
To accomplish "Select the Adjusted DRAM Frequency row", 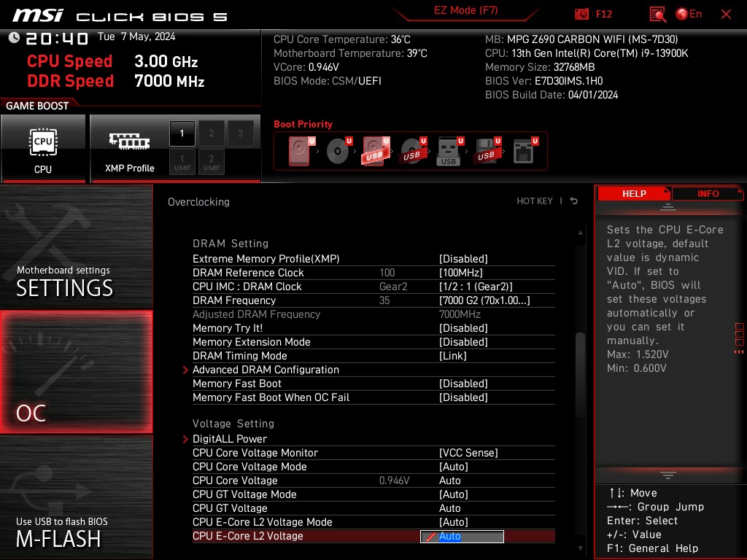I will pyautogui.click(x=373, y=314).
